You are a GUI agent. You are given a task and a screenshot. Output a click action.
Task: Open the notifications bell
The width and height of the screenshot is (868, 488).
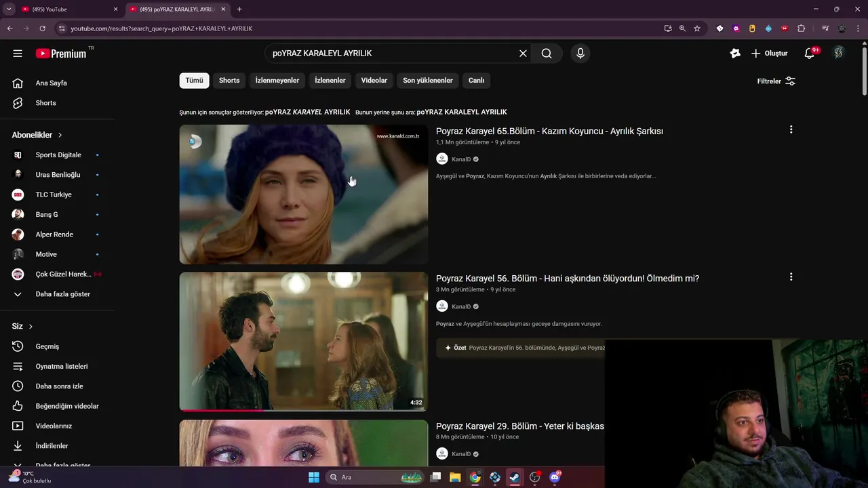810,54
